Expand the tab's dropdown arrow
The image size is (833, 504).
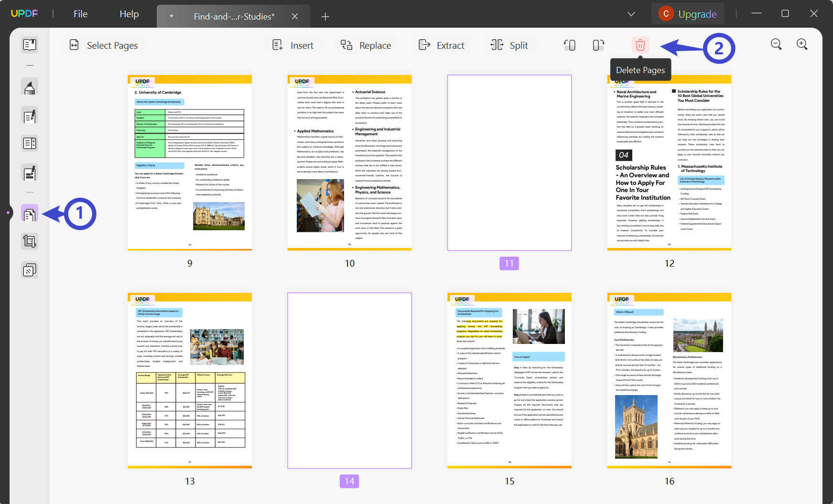tap(171, 16)
